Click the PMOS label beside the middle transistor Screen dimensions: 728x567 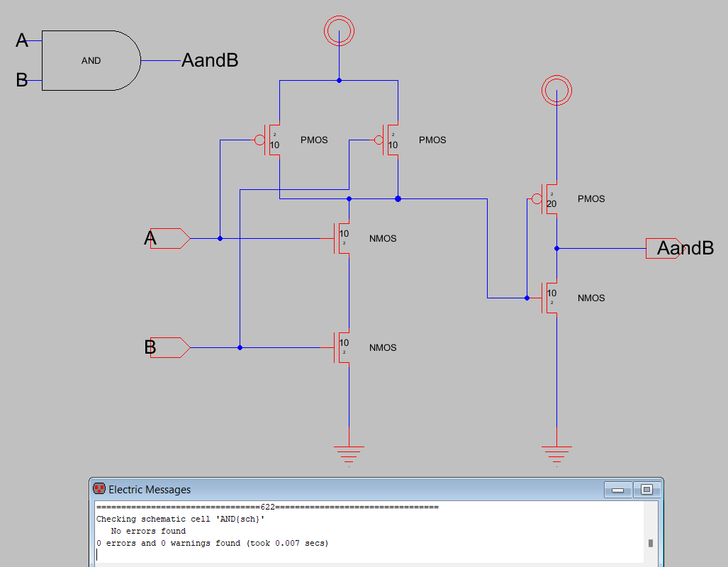[x=432, y=140]
